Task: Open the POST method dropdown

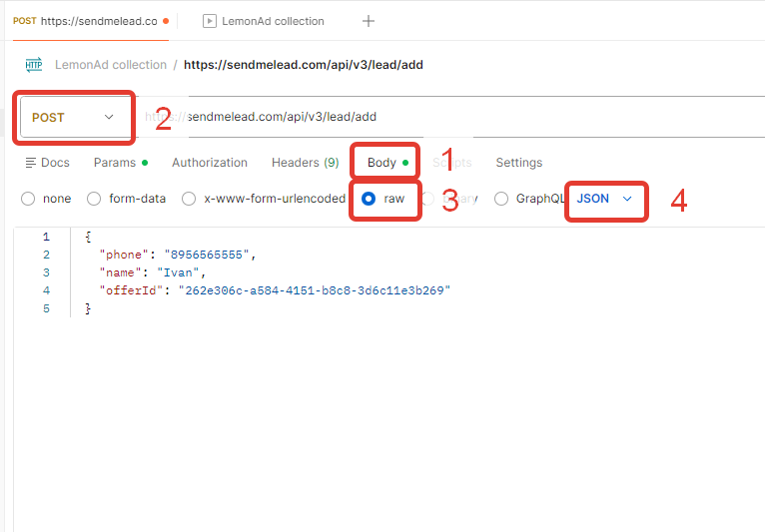Action: coord(74,117)
